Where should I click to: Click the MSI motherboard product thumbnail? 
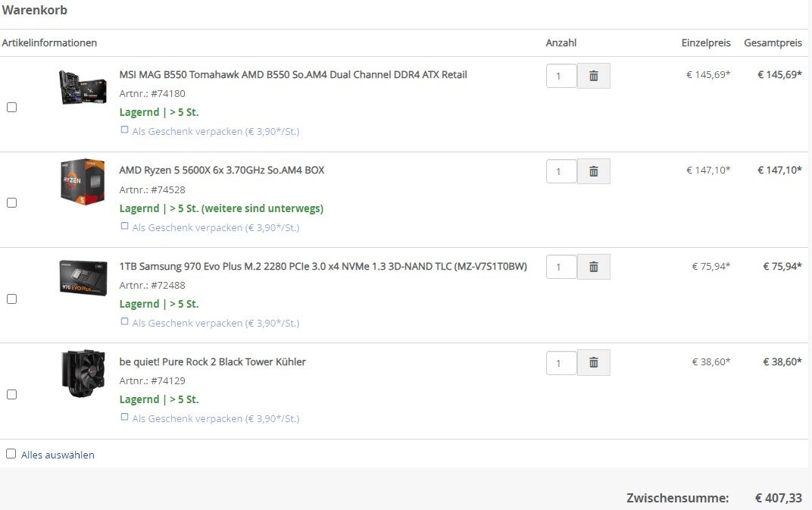tap(83, 87)
